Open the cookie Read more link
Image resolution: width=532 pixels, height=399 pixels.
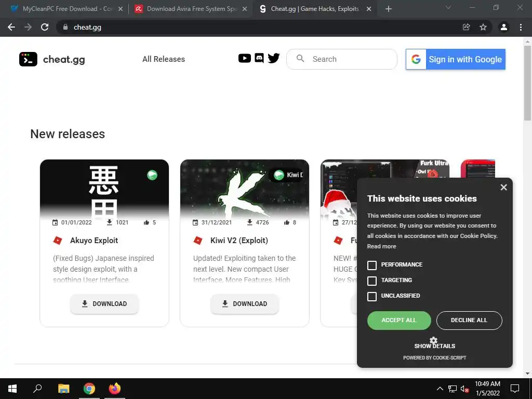click(x=381, y=246)
